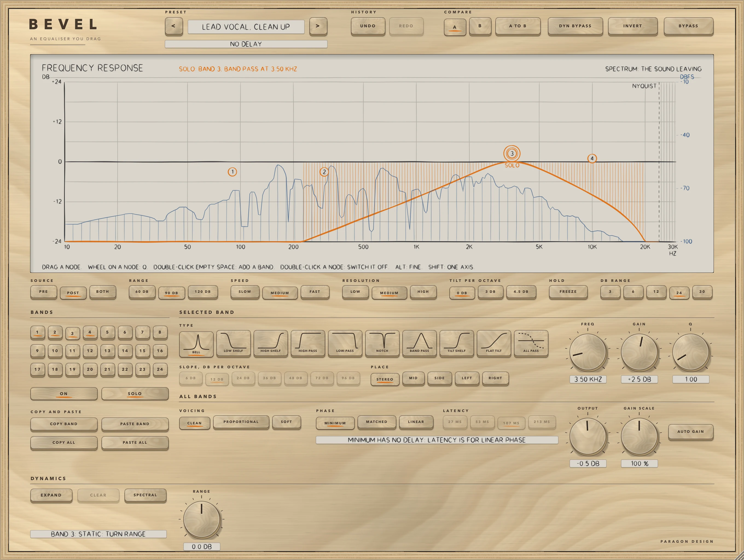Toggle the band SOLO button
This screenshot has height=560, width=744.
pyautogui.click(x=135, y=394)
